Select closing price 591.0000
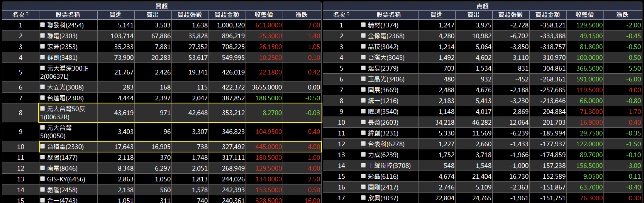The height and width of the screenshot is (203, 644). click(x=590, y=79)
